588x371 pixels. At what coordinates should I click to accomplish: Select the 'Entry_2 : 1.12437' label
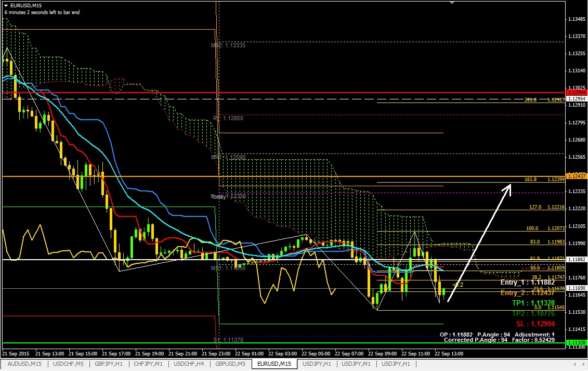528,293
